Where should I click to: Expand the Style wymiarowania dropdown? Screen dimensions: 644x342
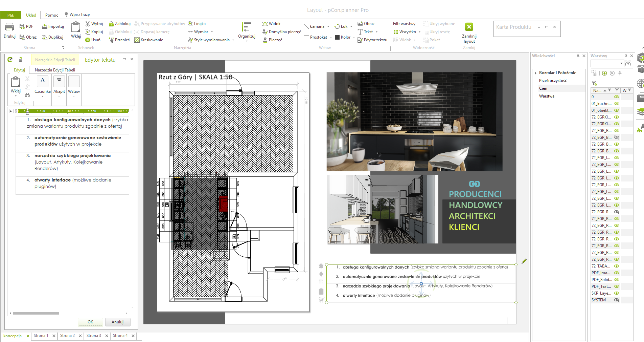(x=233, y=40)
